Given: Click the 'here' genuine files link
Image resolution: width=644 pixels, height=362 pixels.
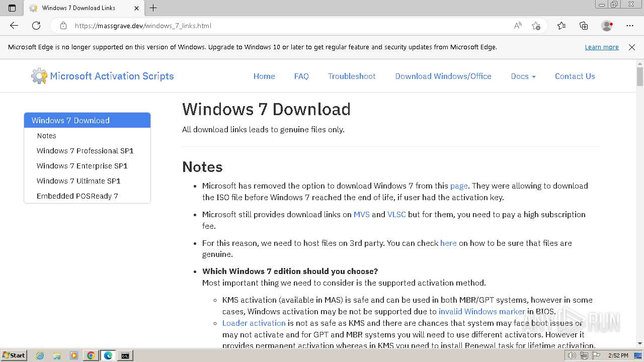Looking at the screenshot, I should [448, 243].
